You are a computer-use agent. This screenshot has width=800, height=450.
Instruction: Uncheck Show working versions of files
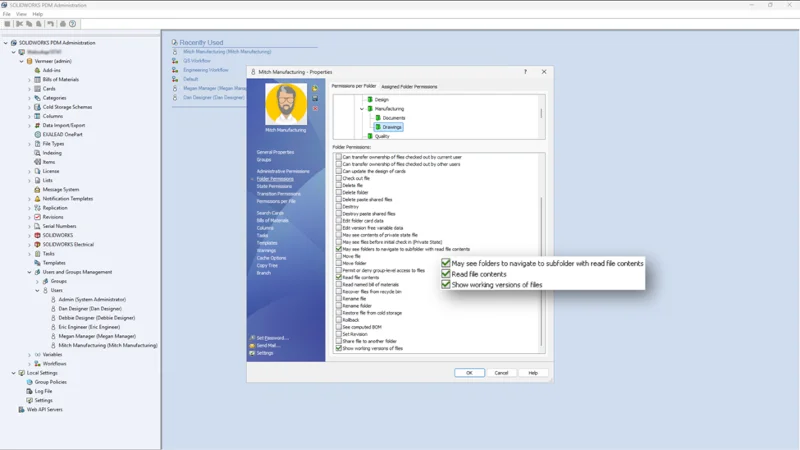click(339, 349)
